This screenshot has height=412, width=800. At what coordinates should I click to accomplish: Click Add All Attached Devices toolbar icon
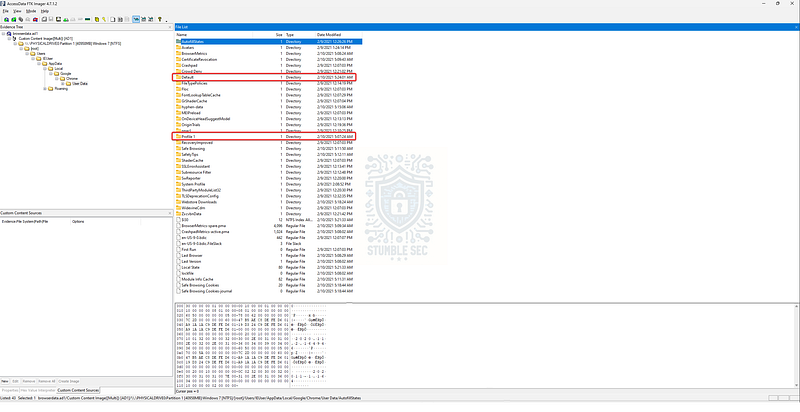(14, 19)
